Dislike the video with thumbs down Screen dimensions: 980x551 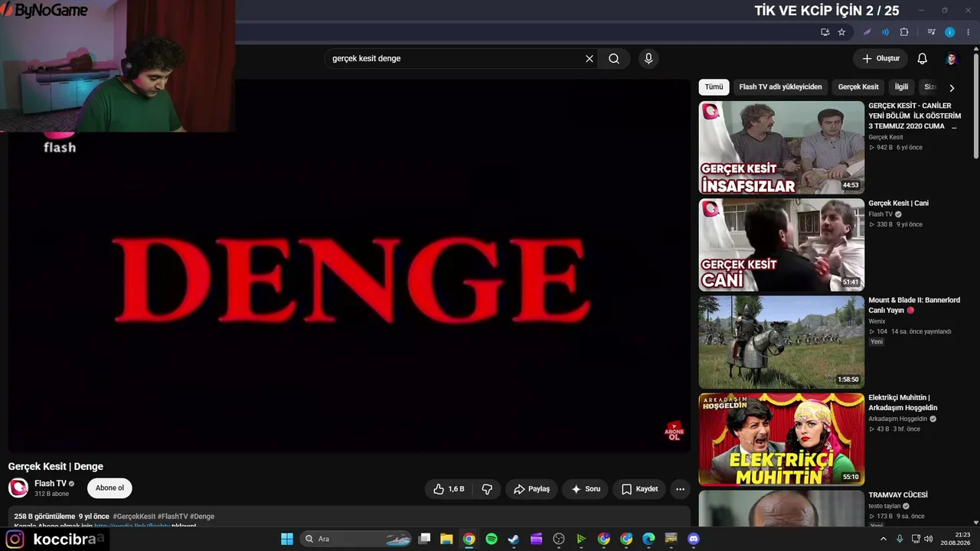pyautogui.click(x=487, y=489)
